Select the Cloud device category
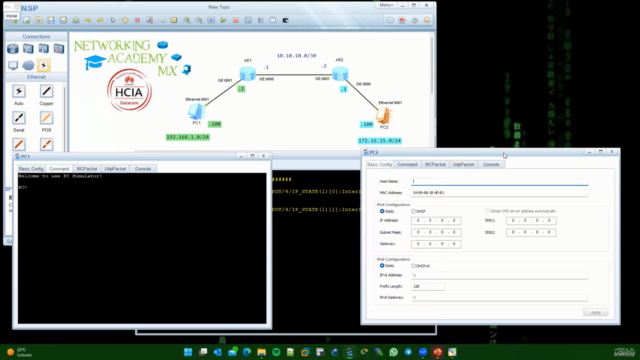Viewport: 640px width, 360px height. point(28,65)
